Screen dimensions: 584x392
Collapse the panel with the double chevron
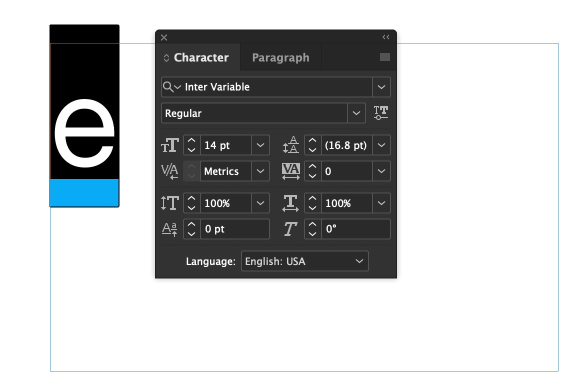385,36
